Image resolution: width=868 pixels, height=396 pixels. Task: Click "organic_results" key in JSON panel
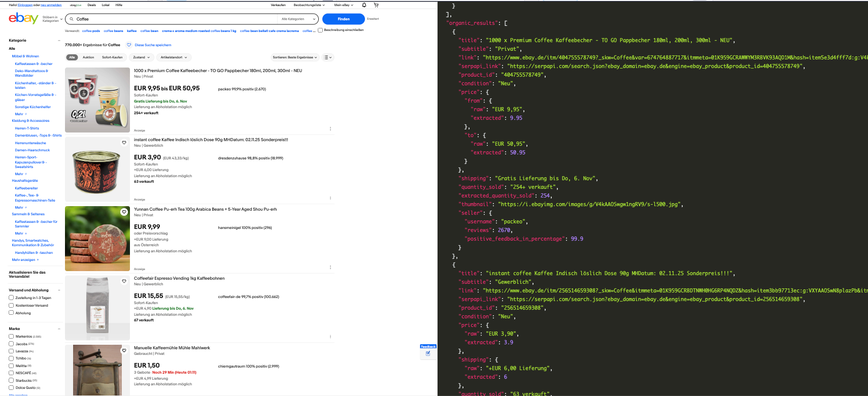pos(472,23)
